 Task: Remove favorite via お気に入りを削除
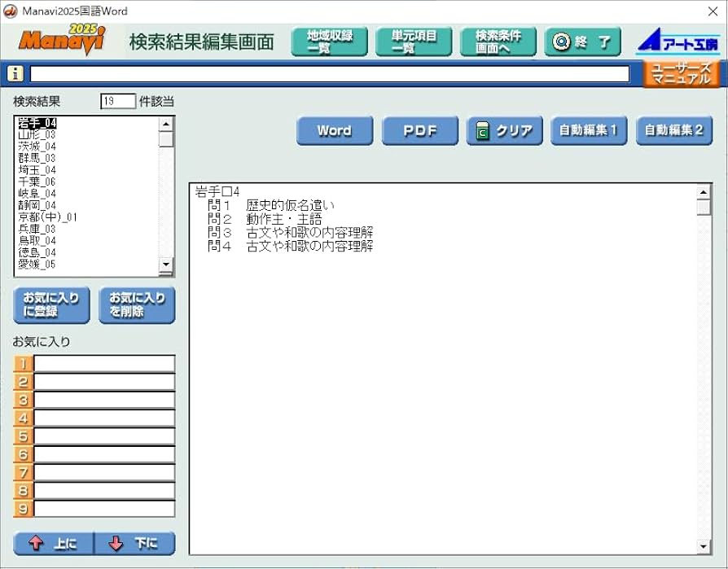pyautogui.click(x=137, y=305)
